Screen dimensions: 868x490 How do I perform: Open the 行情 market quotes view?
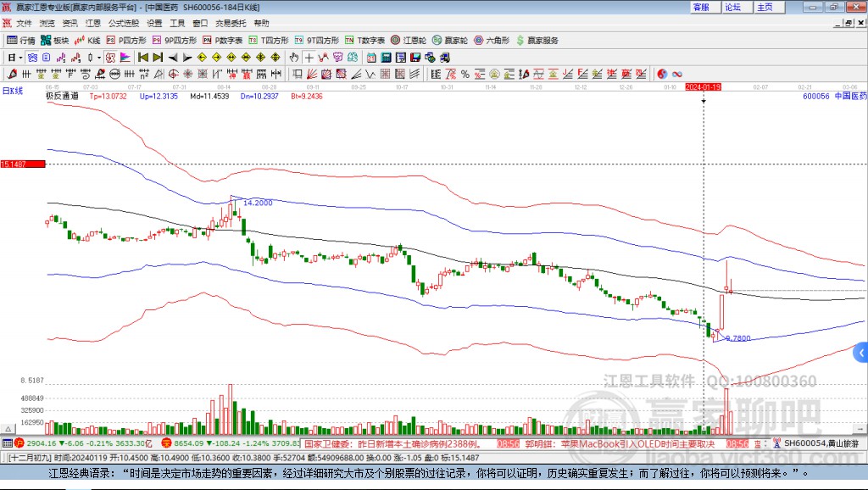click(21, 40)
